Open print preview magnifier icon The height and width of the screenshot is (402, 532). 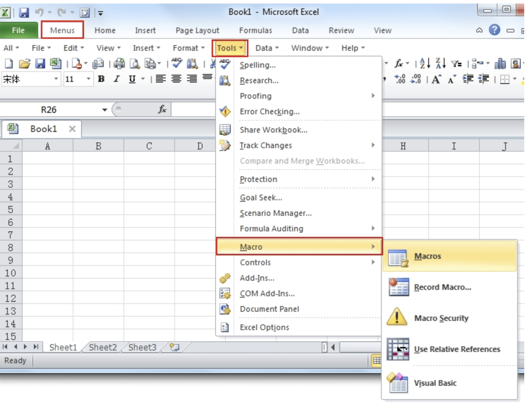tap(135, 64)
